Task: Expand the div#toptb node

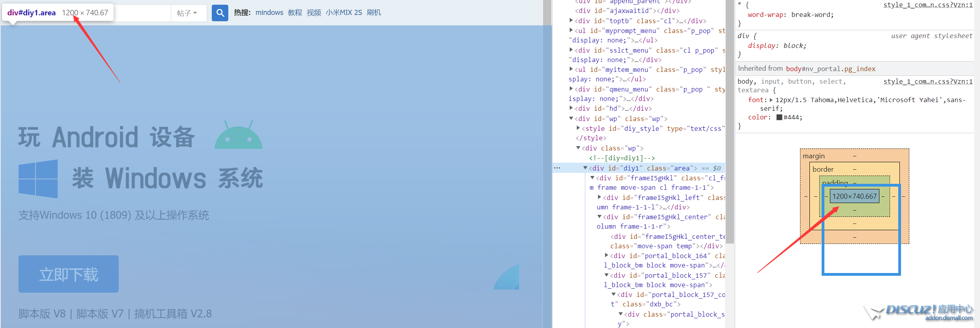Action: click(x=571, y=20)
